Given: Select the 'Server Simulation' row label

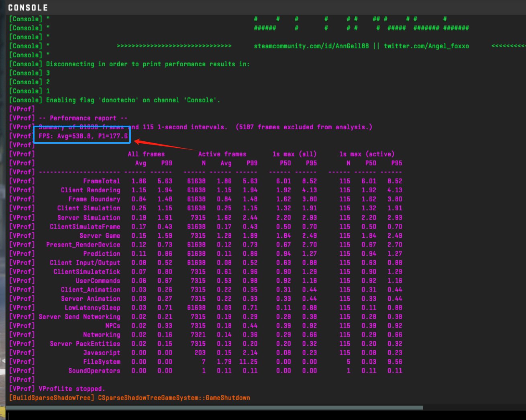Looking at the screenshot, I should click(x=89, y=218).
